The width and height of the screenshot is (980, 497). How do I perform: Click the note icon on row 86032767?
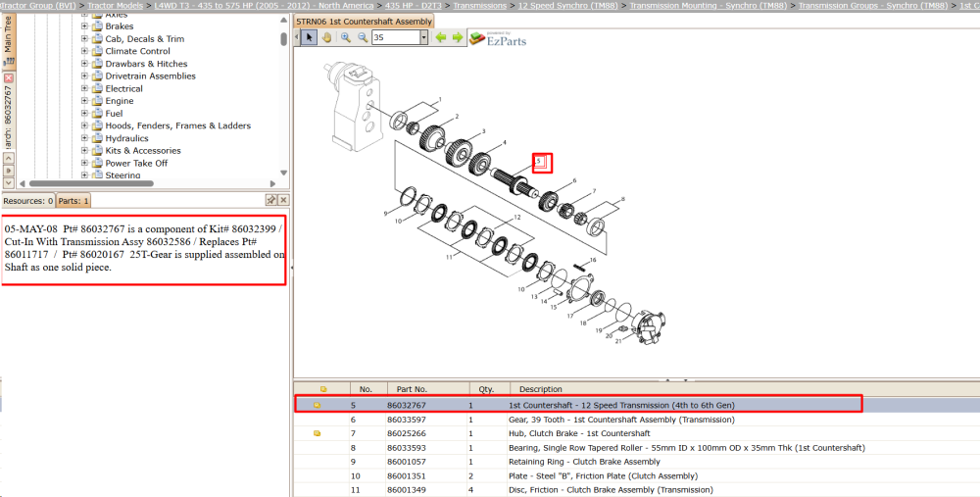(x=317, y=405)
